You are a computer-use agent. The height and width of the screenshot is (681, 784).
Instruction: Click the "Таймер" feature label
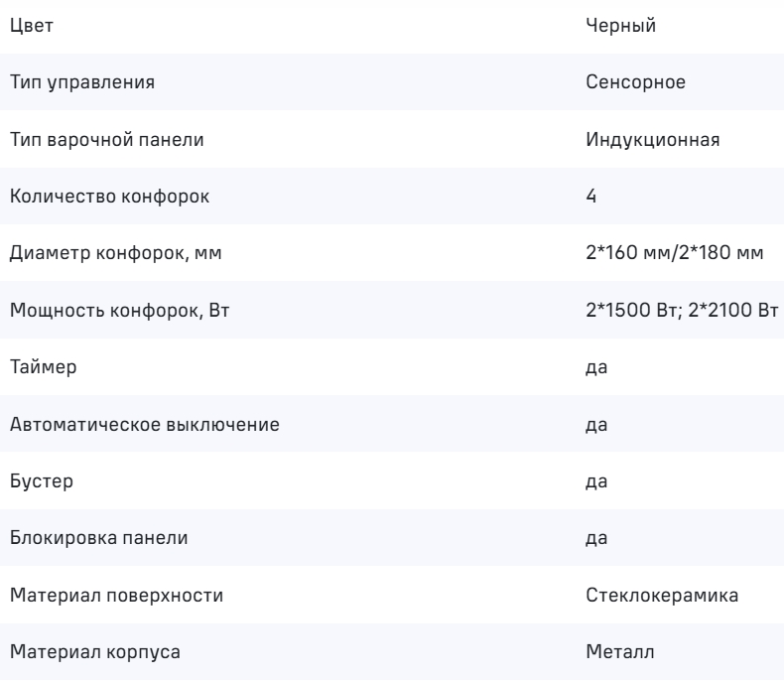coord(39,367)
